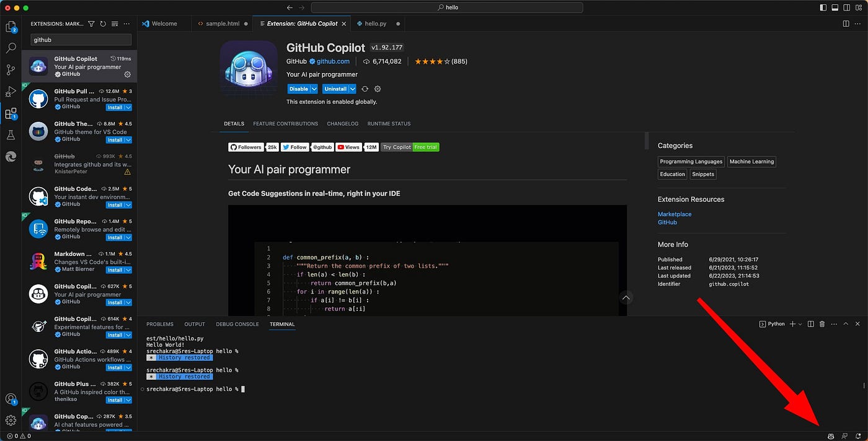
Task: Toggle the bottom panel visibility
Action: tap(835, 7)
